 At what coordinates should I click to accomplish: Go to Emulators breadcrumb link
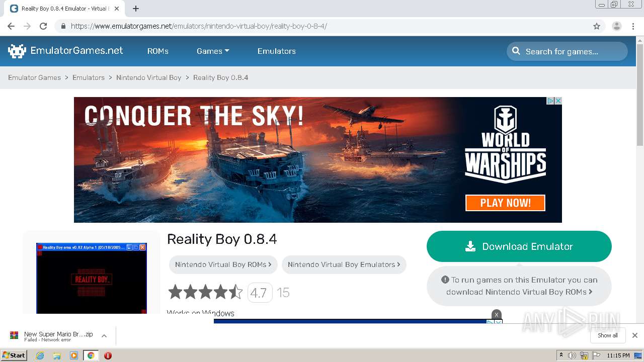89,77
